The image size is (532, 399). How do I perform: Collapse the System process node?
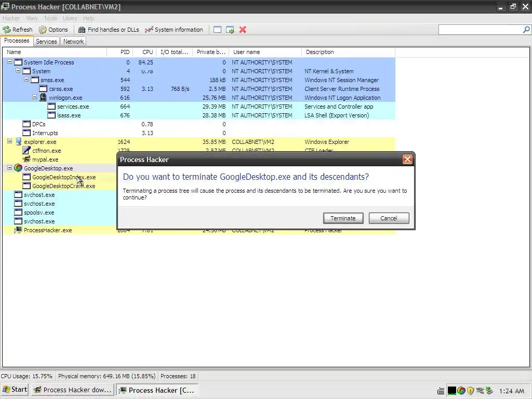[x=18, y=71]
